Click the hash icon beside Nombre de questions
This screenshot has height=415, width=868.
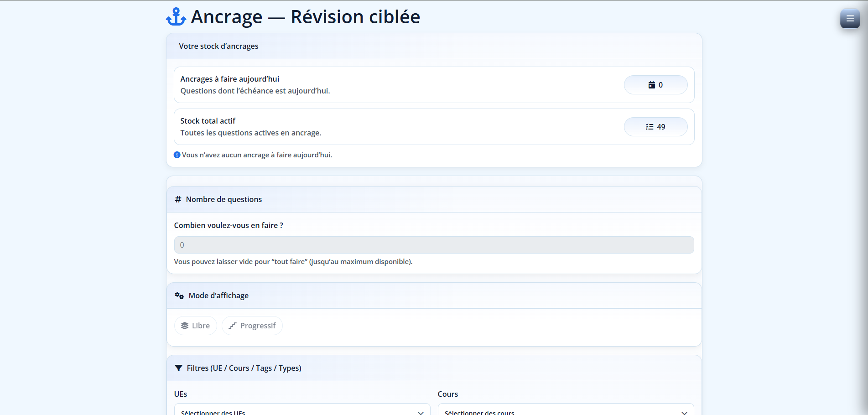coord(178,199)
